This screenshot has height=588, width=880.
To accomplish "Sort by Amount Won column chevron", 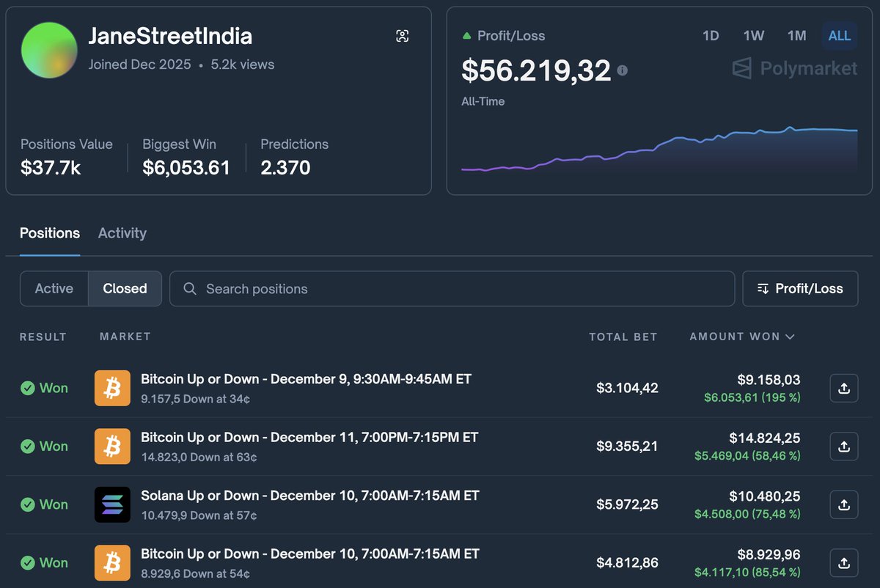I will point(790,337).
